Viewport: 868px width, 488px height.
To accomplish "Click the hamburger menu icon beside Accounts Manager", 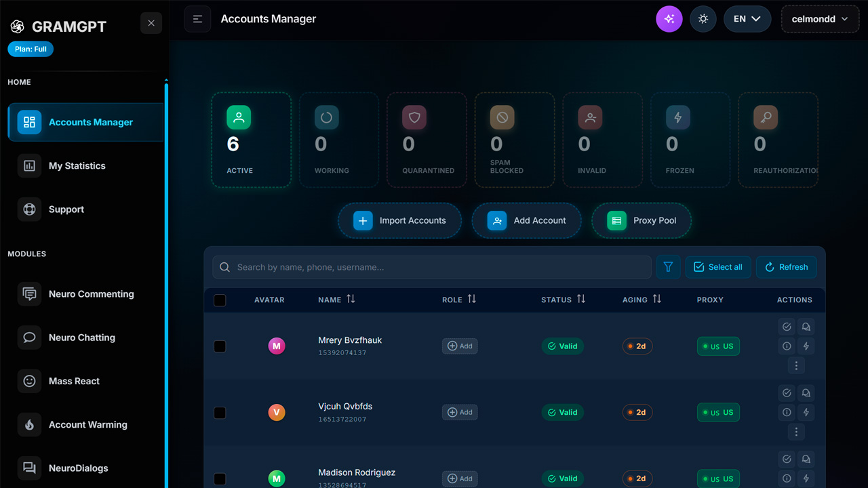I will pyautogui.click(x=197, y=19).
